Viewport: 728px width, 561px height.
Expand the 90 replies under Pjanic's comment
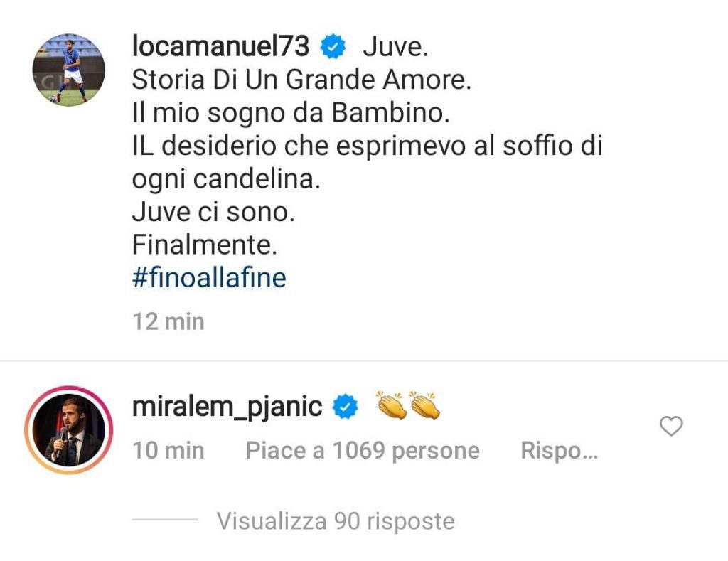334,520
